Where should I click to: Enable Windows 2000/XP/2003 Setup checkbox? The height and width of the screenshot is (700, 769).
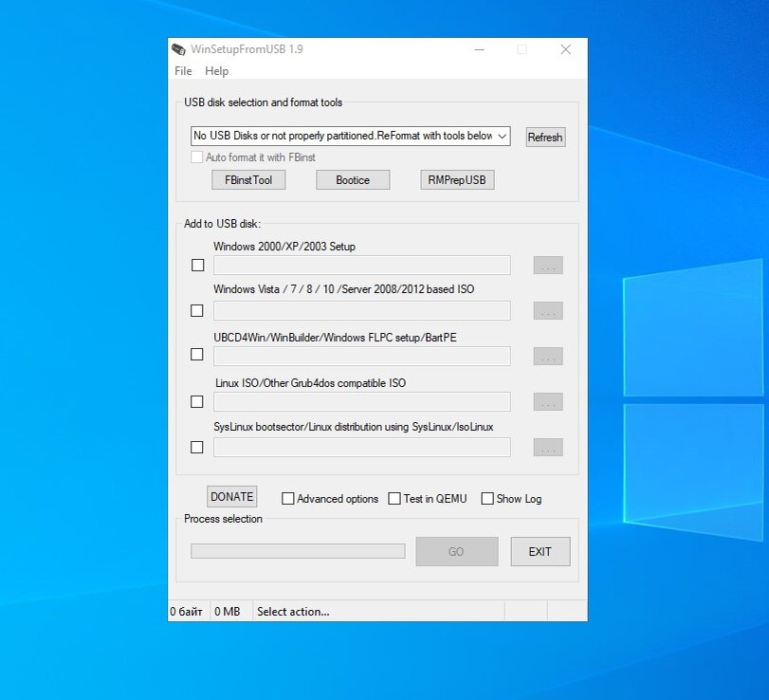197,266
